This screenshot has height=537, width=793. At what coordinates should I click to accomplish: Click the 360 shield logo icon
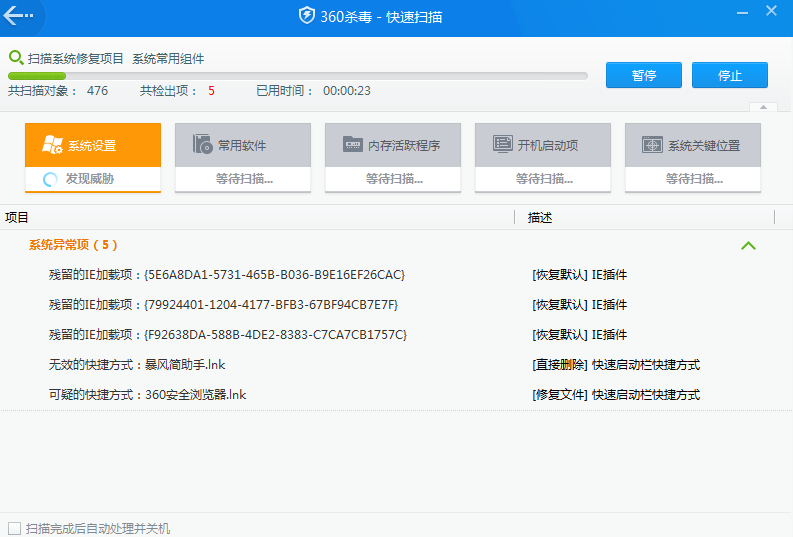[x=306, y=16]
